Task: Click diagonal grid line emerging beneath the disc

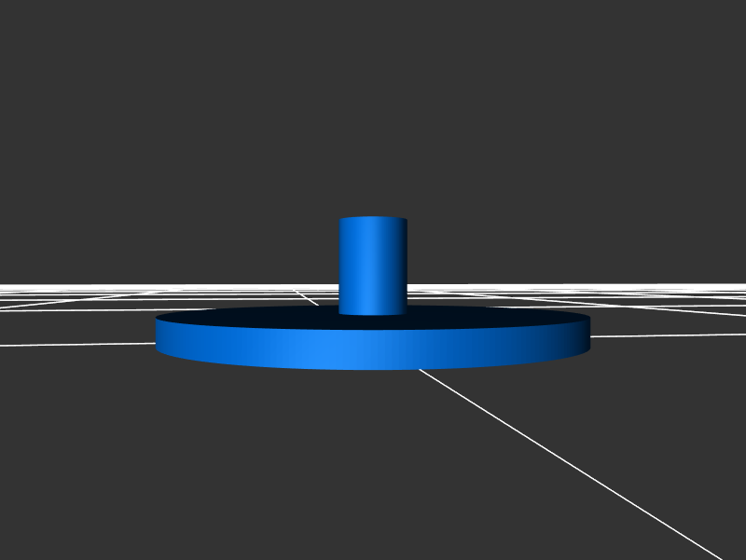Action: 438,382
